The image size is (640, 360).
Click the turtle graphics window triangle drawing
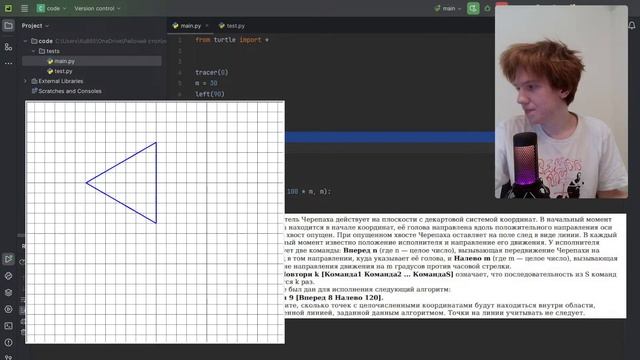point(121,183)
